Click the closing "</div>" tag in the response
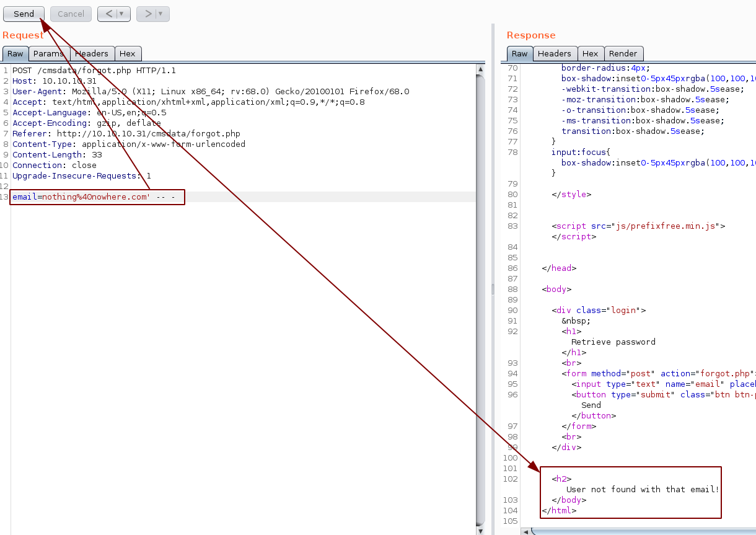 pos(566,448)
